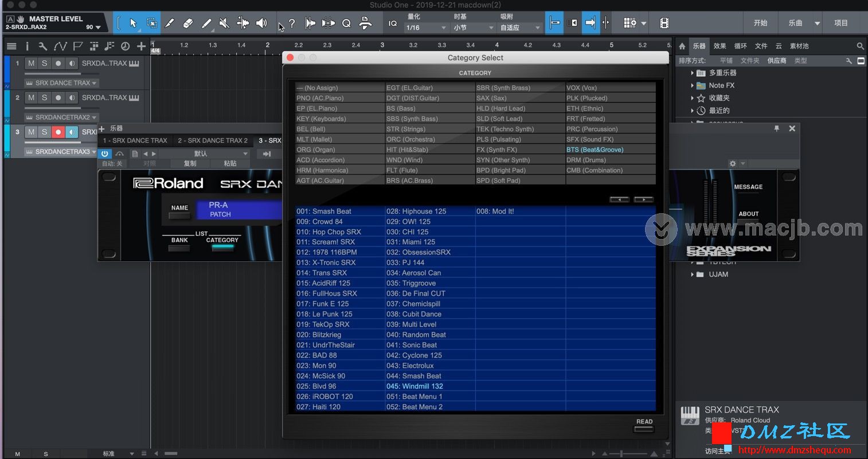The image size is (868, 459).
Task: Switch to 循环 browser tab
Action: [741, 46]
